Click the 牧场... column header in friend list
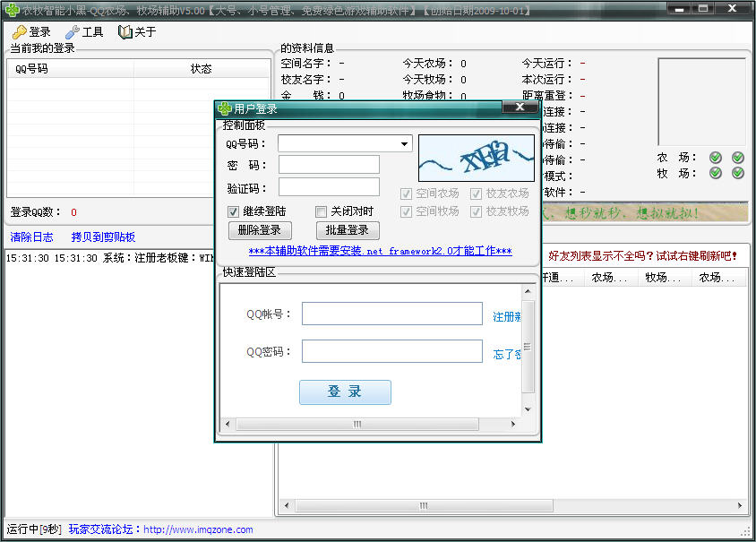Viewport: 756px width, 542px height. [x=665, y=277]
